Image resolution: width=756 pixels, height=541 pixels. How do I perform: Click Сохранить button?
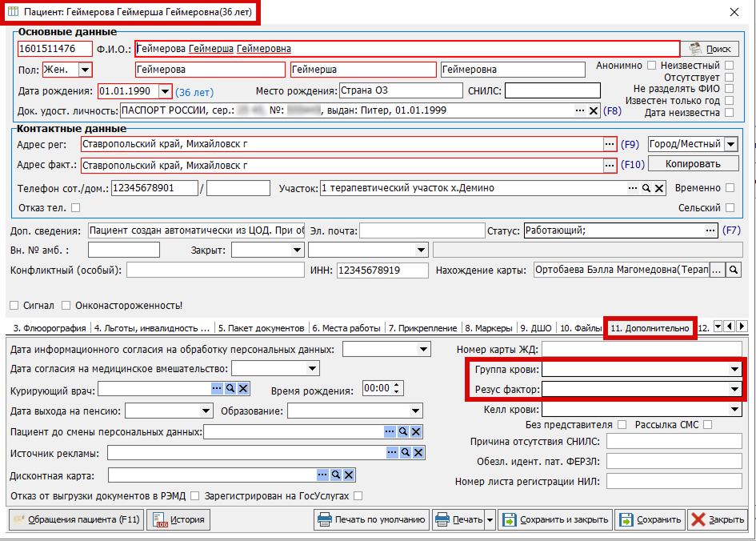650,519
